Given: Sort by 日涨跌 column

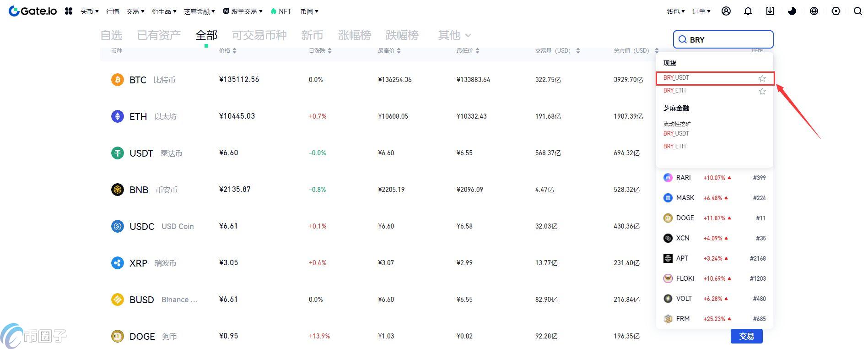Looking at the screenshot, I should click(x=320, y=51).
